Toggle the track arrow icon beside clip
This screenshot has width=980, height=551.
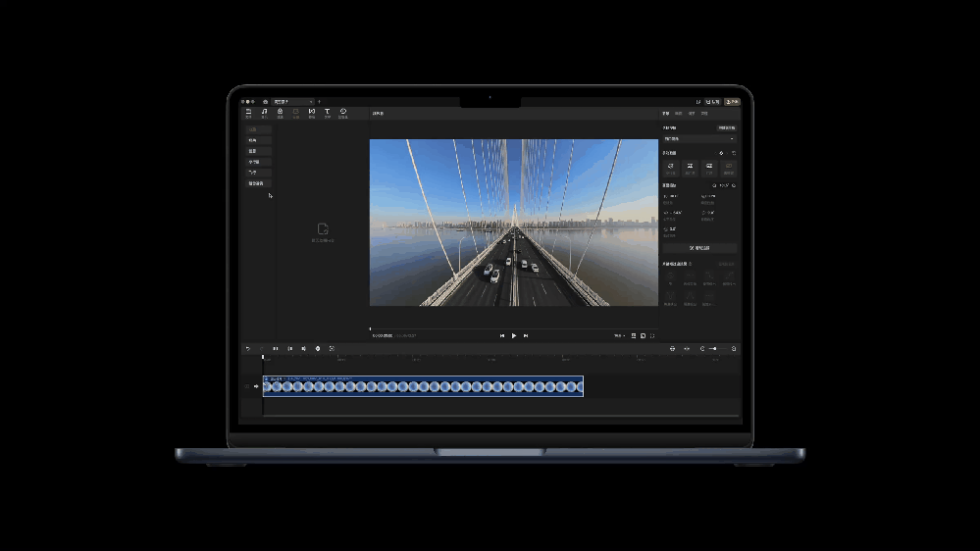(256, 386)
